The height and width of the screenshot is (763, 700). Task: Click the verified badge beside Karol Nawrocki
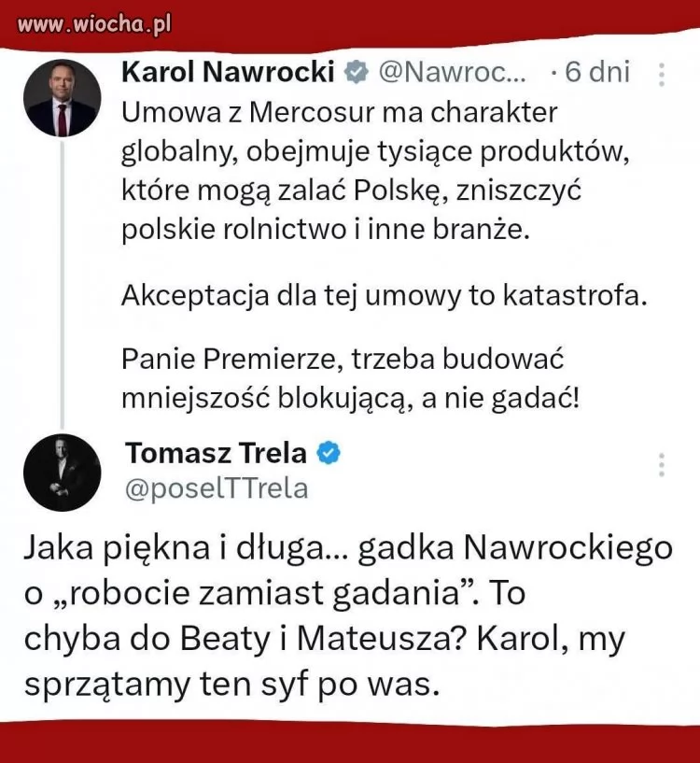click(x=356, y=72)
